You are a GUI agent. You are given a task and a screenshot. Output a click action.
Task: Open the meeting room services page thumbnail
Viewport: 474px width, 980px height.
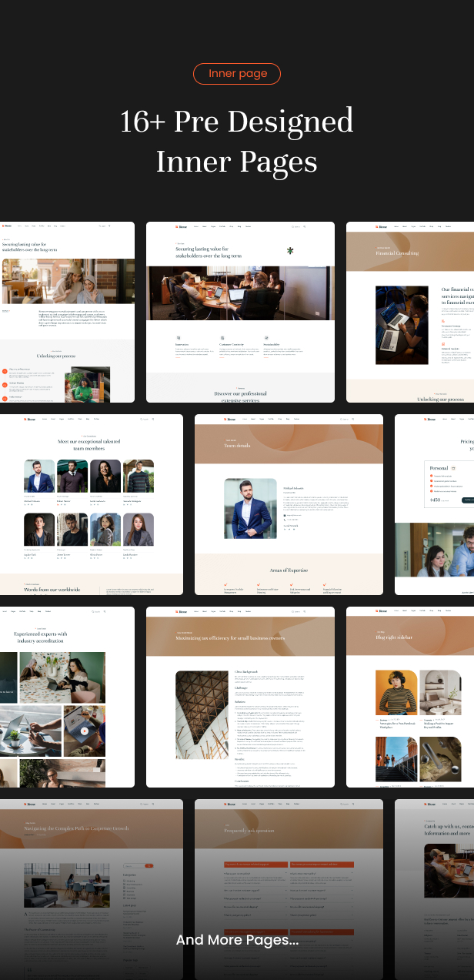[240, 312]
